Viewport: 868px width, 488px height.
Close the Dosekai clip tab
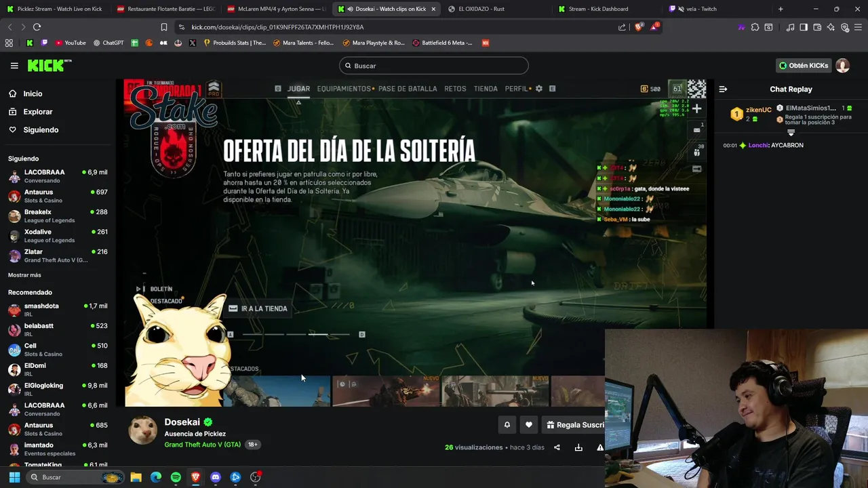click(433, 9)
